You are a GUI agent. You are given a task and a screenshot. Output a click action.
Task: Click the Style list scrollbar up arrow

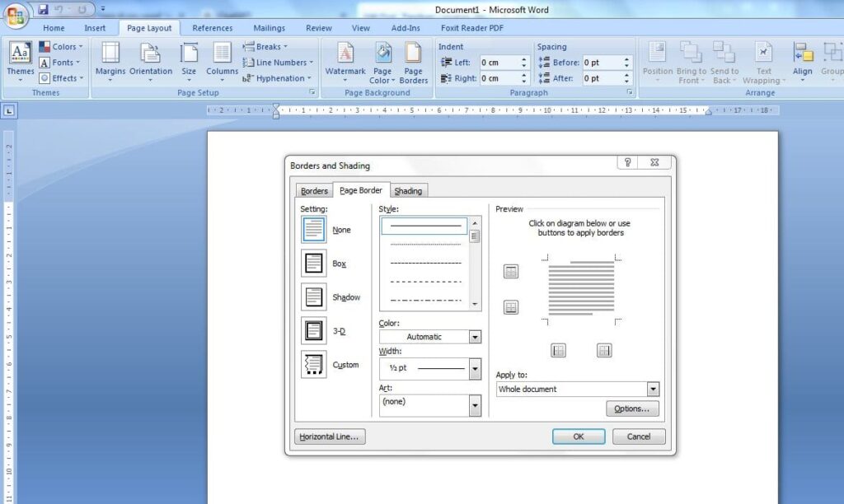[x=475, y=222]
